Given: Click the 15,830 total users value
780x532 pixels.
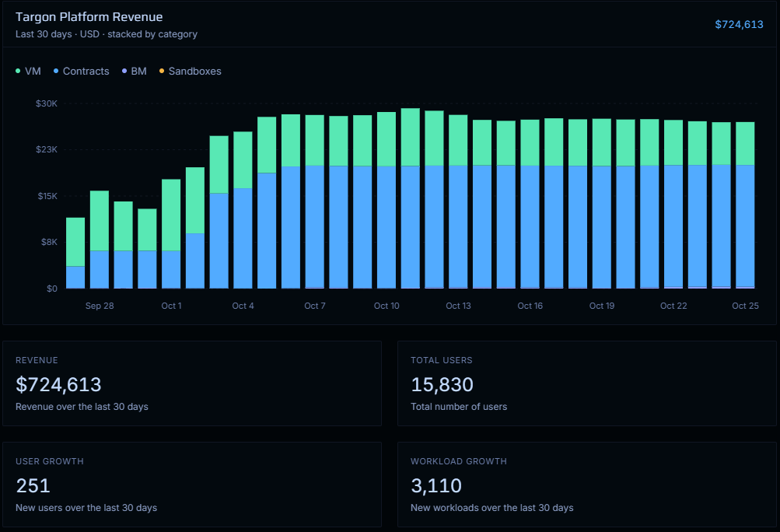Looking at the screenshot, I should [x=442, y=385].
